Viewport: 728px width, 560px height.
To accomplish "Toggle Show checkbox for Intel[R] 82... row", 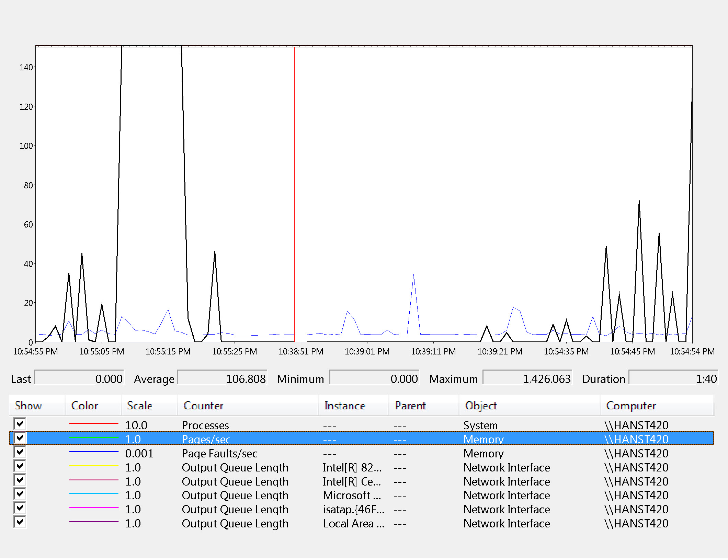I will [20, 466].
